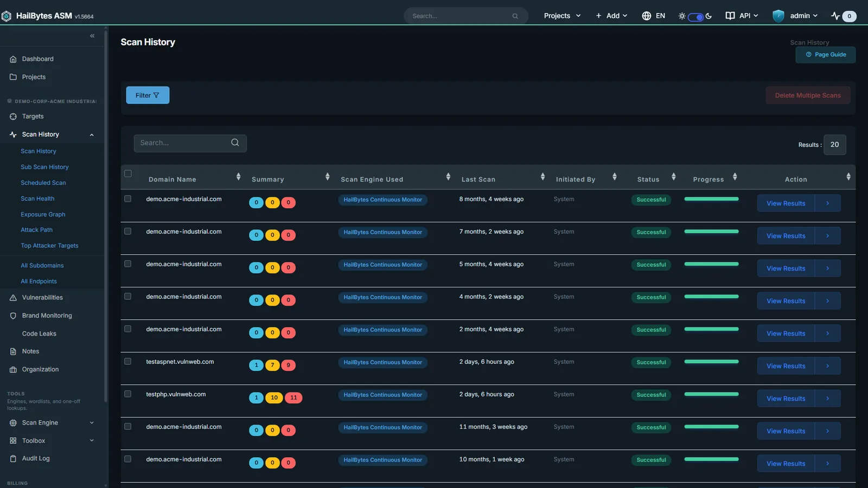Check the 11 months, 3 weeks ago scan row
Image resolution: width=868 pixels, height=488 pixels.
coord(128,426)
